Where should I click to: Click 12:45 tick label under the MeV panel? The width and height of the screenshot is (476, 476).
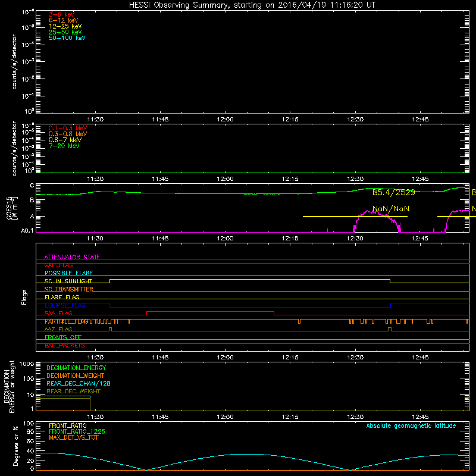[420, 179]
